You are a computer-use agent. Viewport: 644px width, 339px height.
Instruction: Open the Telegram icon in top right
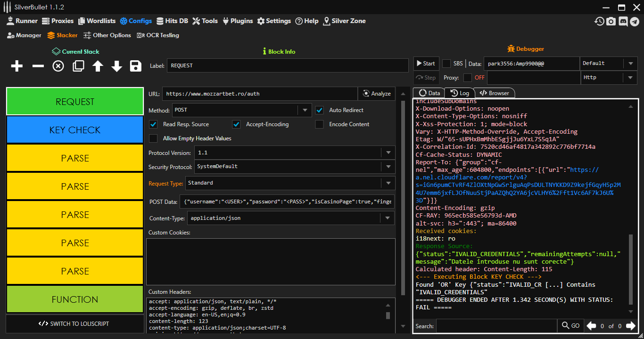(635, 21)
